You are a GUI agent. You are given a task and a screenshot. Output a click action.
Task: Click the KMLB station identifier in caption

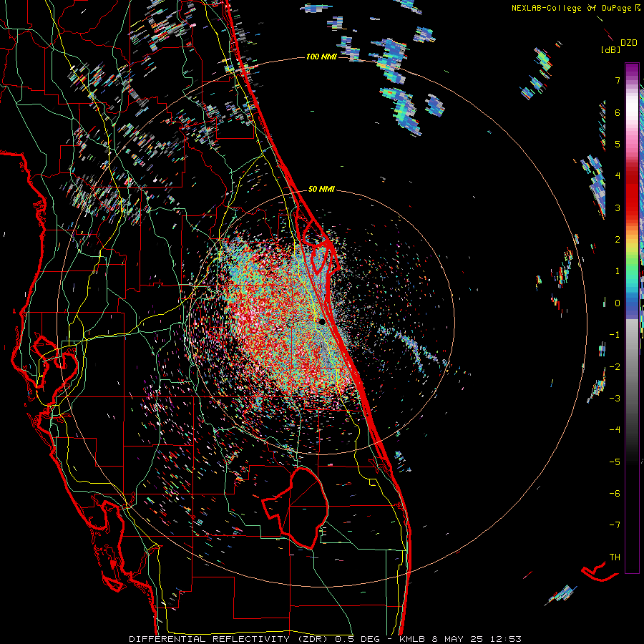point(412,639)
